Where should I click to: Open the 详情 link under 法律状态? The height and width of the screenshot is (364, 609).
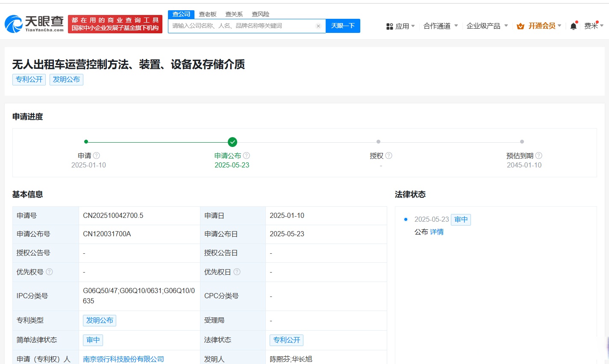point(436,232)
